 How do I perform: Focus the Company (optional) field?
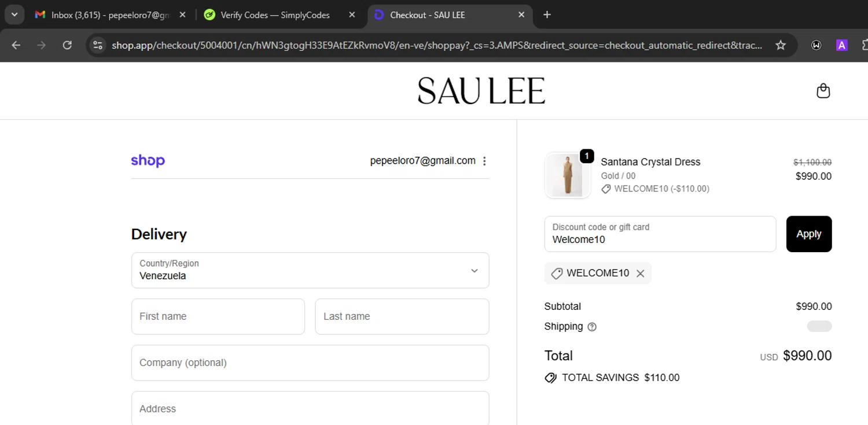point(310,363)
